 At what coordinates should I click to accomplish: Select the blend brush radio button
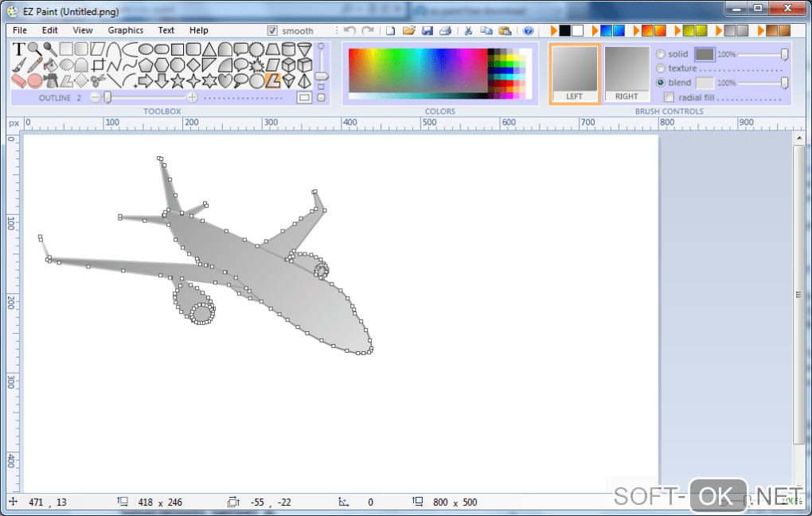click(x=661, y=82)
